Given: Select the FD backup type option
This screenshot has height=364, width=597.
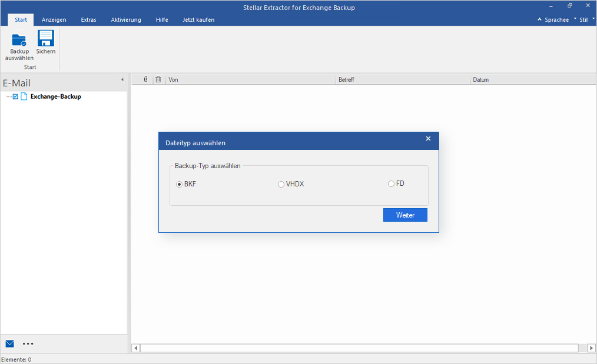Looking at the screenshot, I should (390, 183).
